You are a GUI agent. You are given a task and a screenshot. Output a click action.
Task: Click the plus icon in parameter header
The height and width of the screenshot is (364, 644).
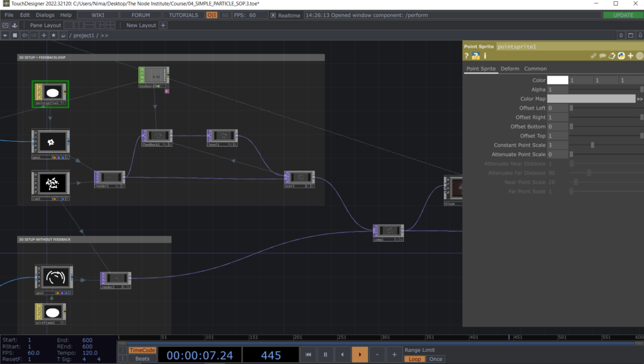[630, 56]
